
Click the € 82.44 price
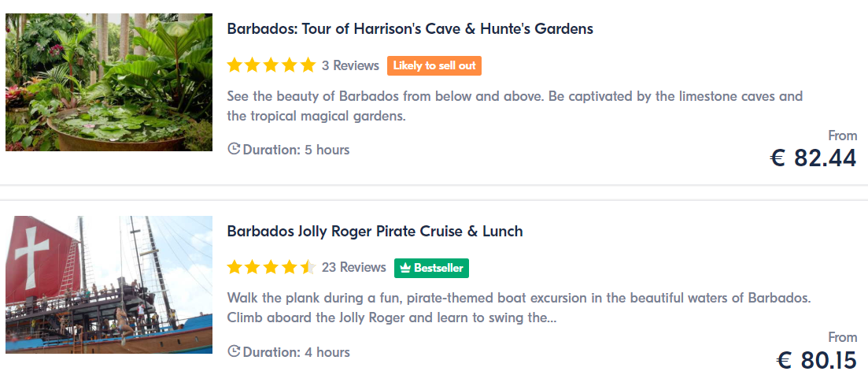click(x=814, y=158)
